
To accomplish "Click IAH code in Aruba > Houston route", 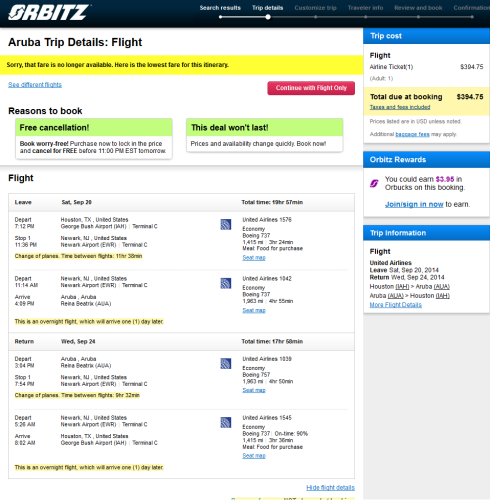I will [x=443, y=296].
